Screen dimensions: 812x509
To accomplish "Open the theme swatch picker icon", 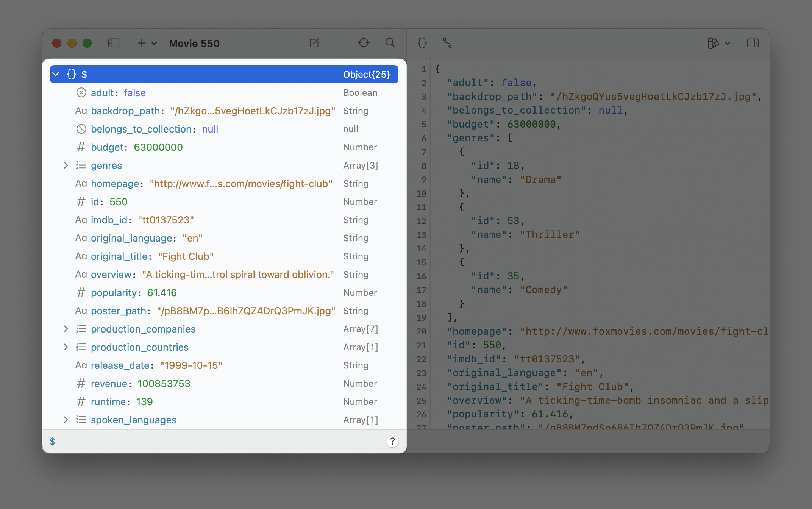I will coord(714,43).
